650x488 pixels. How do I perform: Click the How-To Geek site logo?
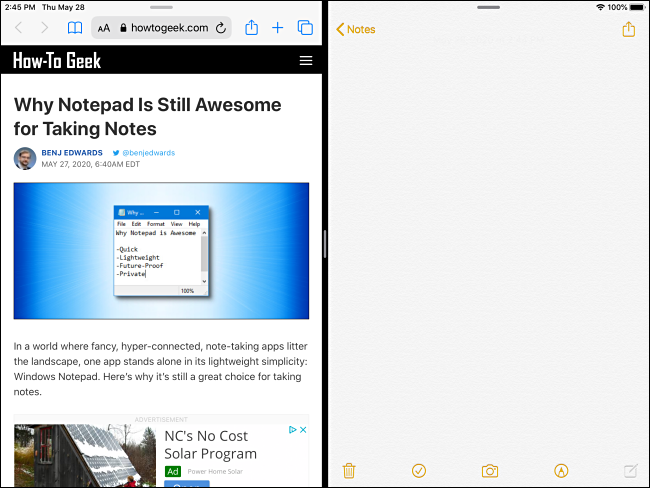[x=57, y=61]
